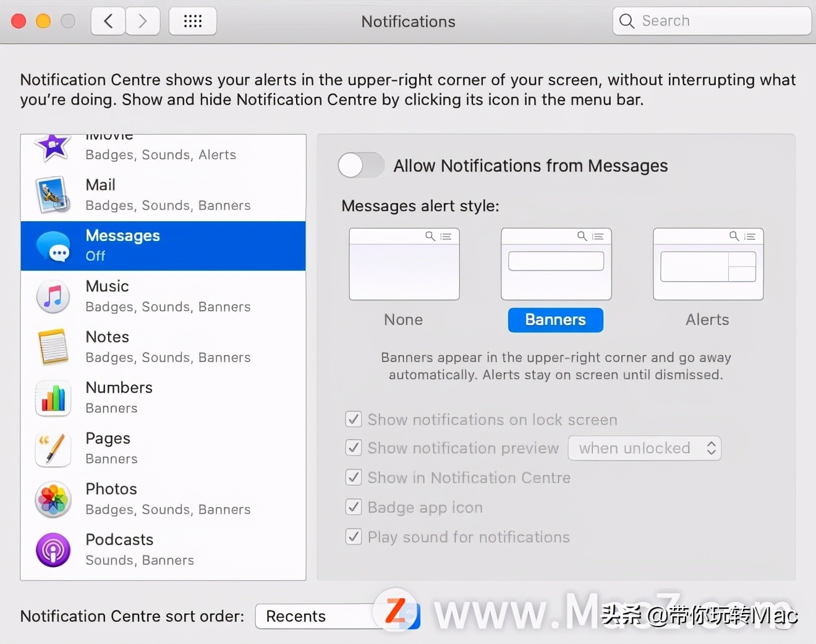Viewport: 816px width, 644px height.
Task: Choose the Alerts alert style
Action: (708, 264)
